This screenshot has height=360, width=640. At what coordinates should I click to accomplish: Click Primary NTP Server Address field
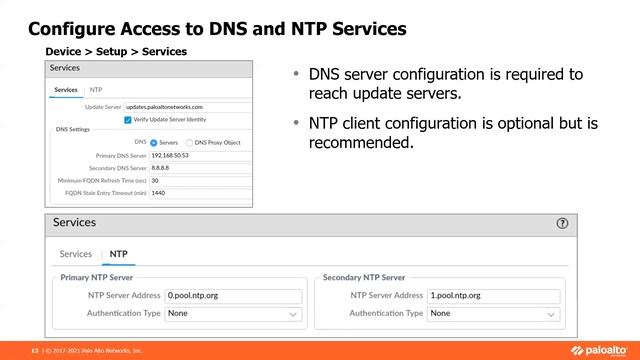[x=233, y=296]
